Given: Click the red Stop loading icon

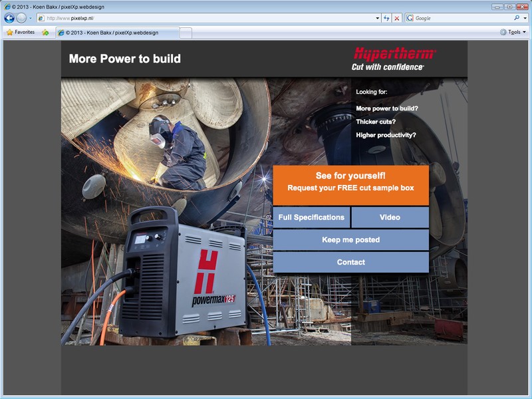Looking at the screenshot, I should pos(397,18).
